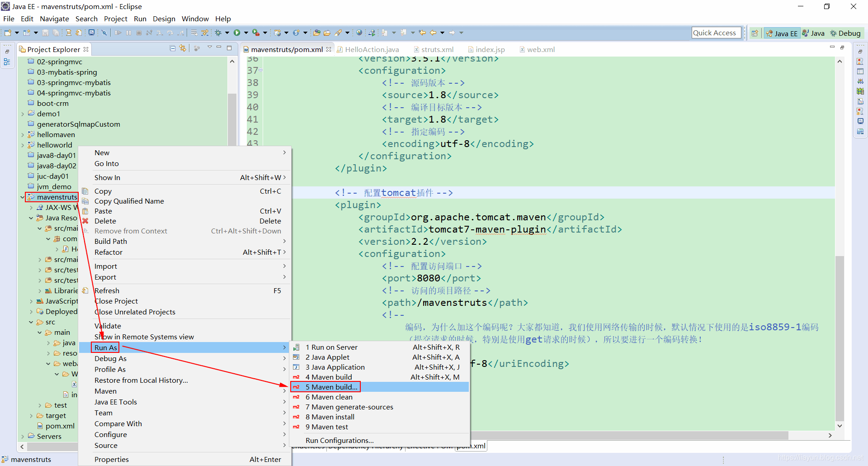Click Properties in the context menu
The image size is (868, 466).
click(x=185, y=459)
